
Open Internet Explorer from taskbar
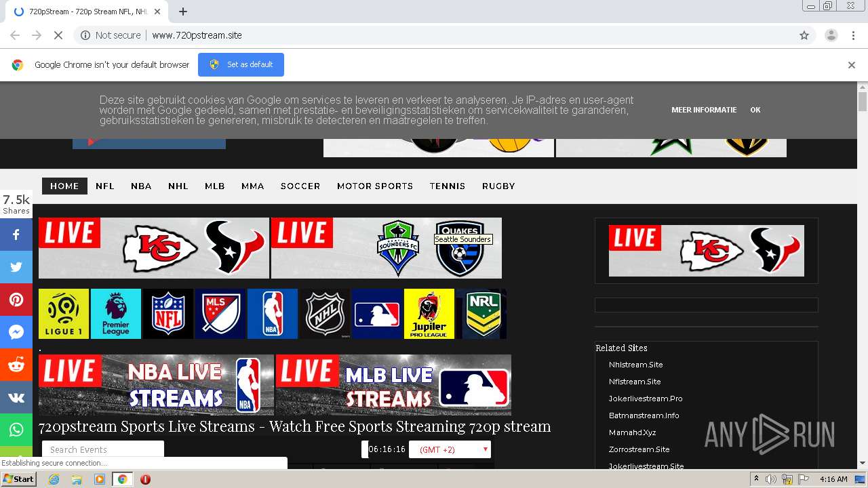[54, 479]
